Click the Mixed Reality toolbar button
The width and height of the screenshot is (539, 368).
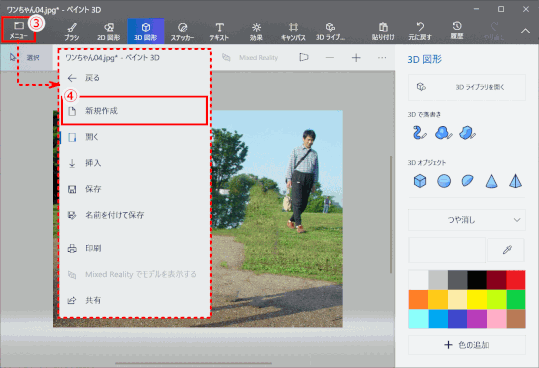coord(251,58)
